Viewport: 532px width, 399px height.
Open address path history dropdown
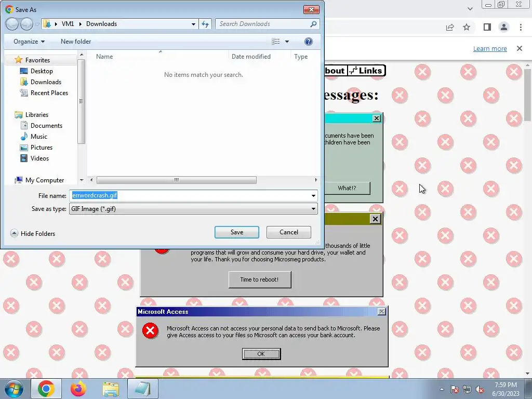pyautogui.click(x=193, y=24)
